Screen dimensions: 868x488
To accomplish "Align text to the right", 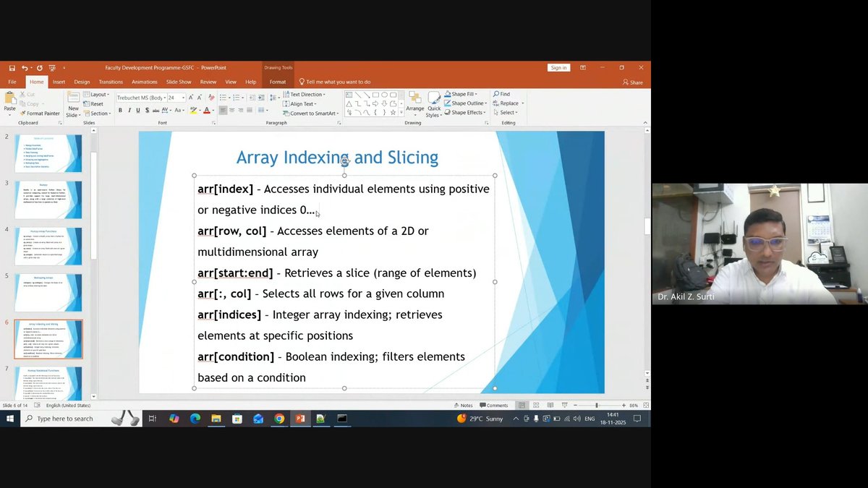I will (x=241, y=111).
